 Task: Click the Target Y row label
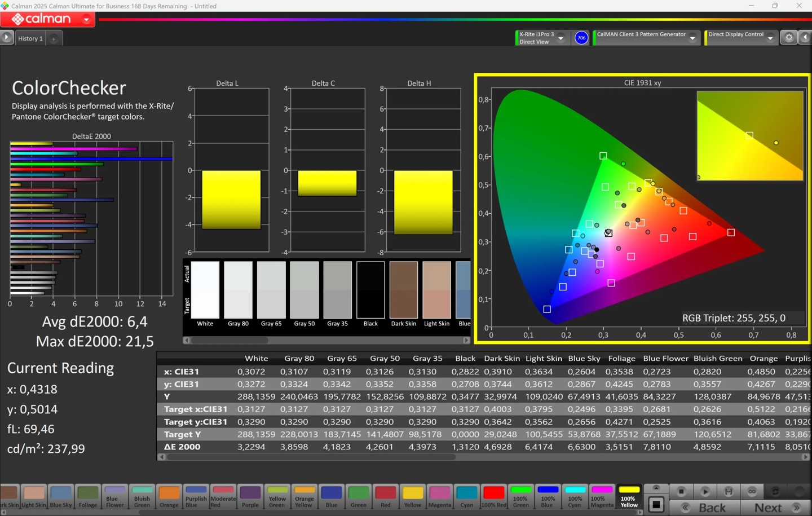pos(183,434)
